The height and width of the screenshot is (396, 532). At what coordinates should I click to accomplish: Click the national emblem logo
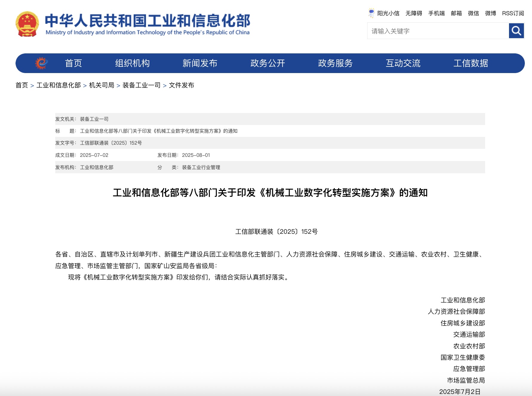tap(27, 24)
